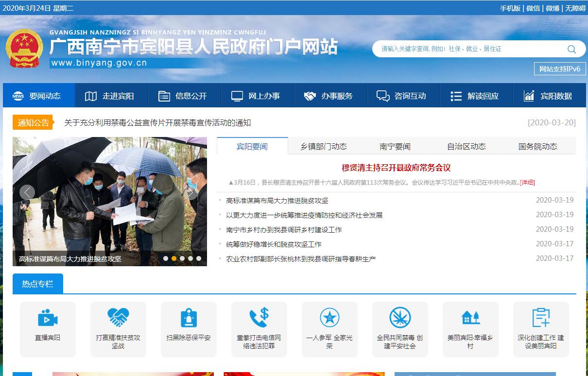Click the 全民共同禁毒 anti-drug icon
Image resolution: width=588 pixels, height=376 pixels.
pyautogui.click(x=400, y=318)
